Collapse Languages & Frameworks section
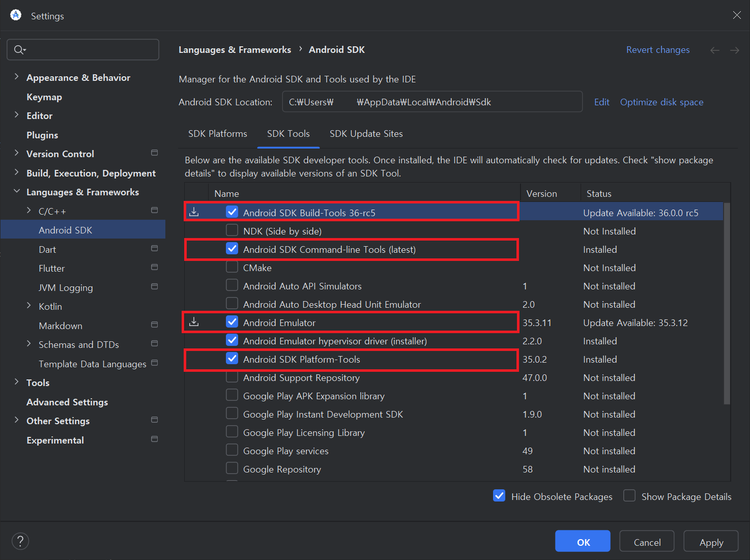750x560 pixels. coord(17,191)
